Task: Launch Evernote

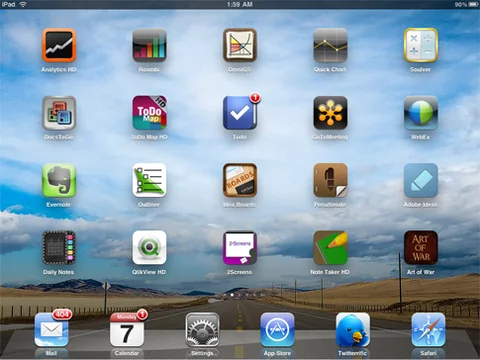Action: tap(59, 180)
